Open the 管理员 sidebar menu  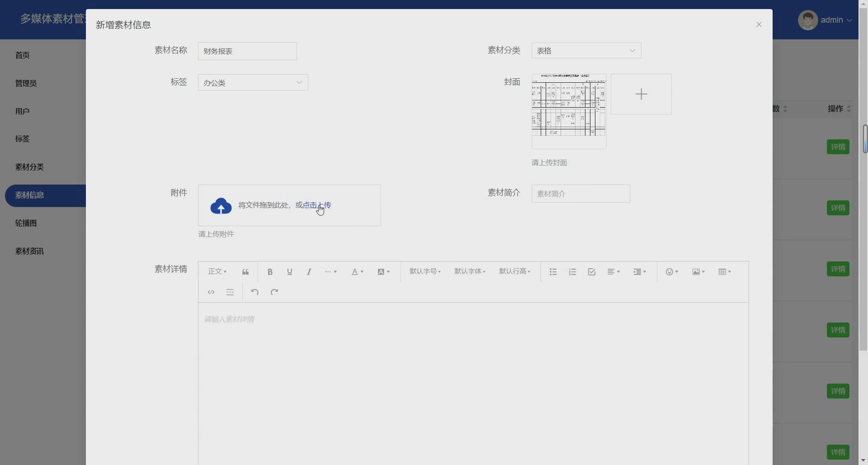pyautogui.click(x=26, y=83)
